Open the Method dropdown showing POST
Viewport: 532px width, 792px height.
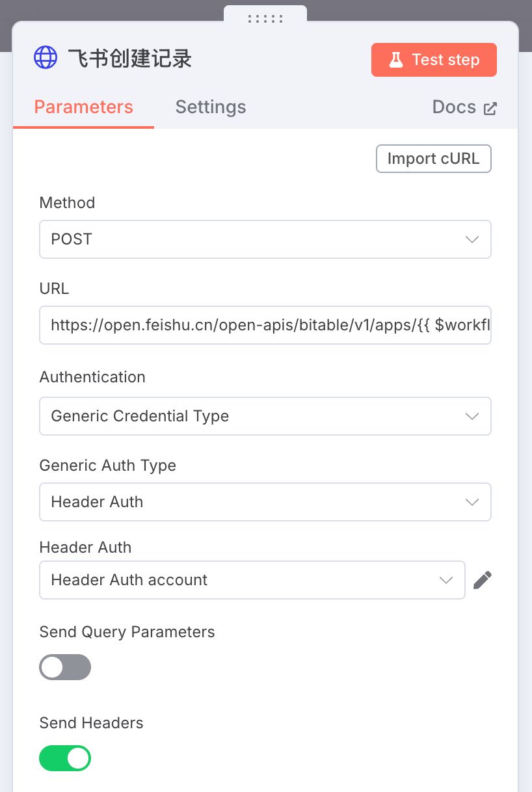265,239
